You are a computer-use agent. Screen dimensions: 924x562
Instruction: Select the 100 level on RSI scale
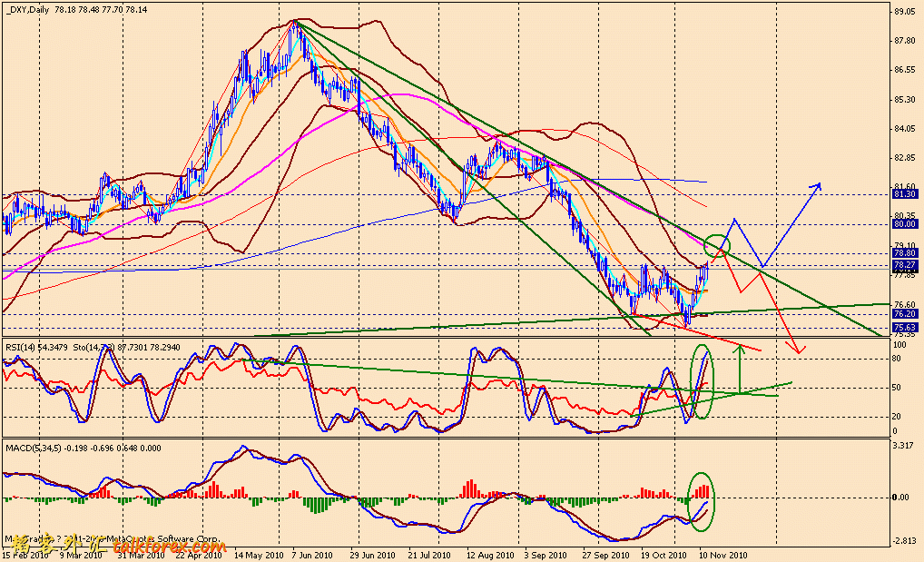tap(899, 344)
